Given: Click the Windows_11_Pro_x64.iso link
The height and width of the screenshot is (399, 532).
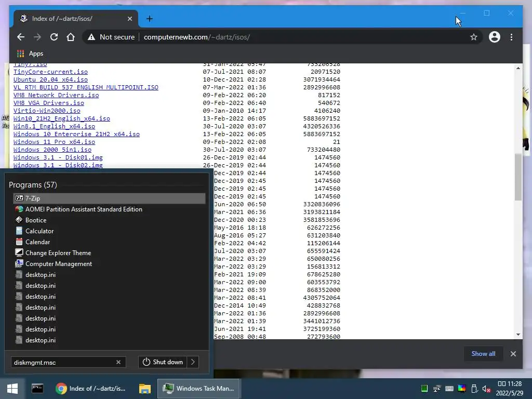Looking at the screenshot, I should coord(54,142).
